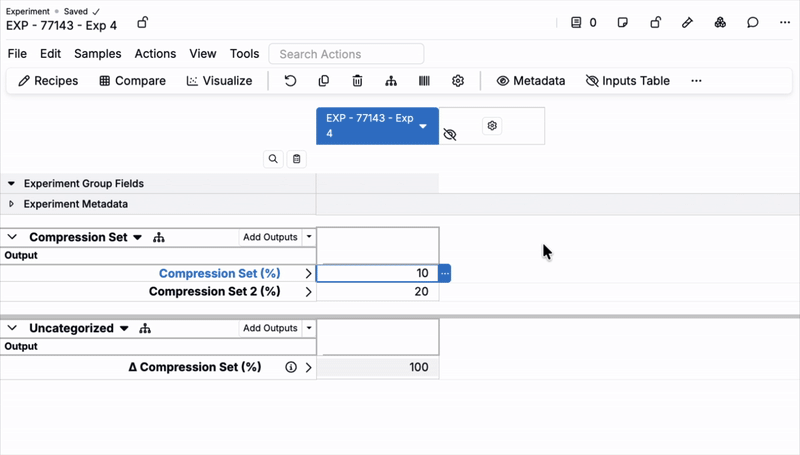Click the cluster cubes icon in header
The height and width of the screenshot is (455, 800).
(x=720, y=22)
